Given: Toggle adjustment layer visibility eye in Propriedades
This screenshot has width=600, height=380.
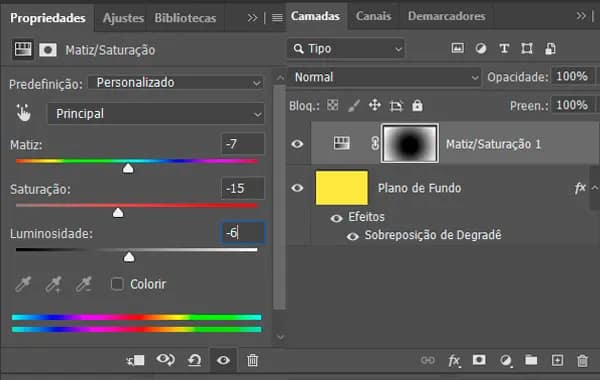Looking at the screenshot, I should click(223, 360).
